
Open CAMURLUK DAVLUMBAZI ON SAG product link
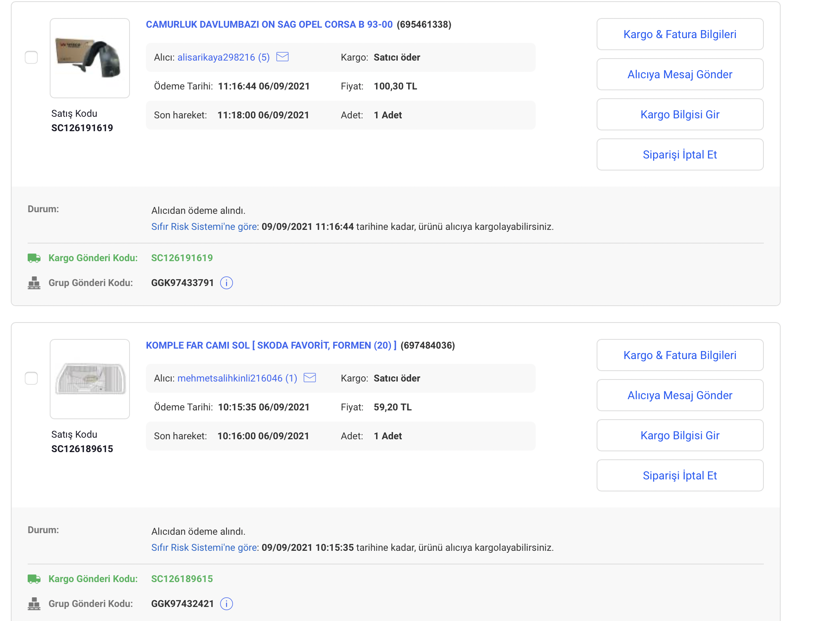coord(269,24)
